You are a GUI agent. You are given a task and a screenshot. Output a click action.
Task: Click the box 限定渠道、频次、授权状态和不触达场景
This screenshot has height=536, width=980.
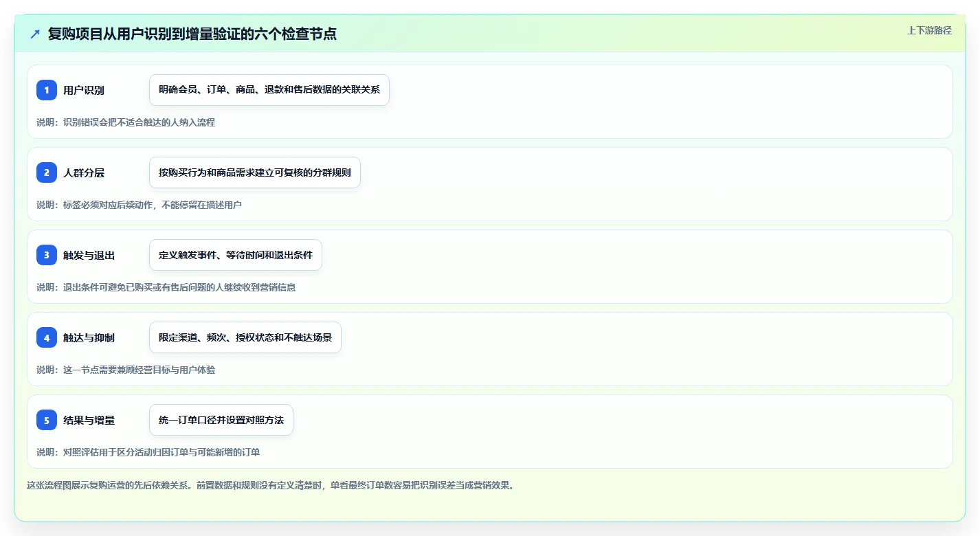click(245, 337)
